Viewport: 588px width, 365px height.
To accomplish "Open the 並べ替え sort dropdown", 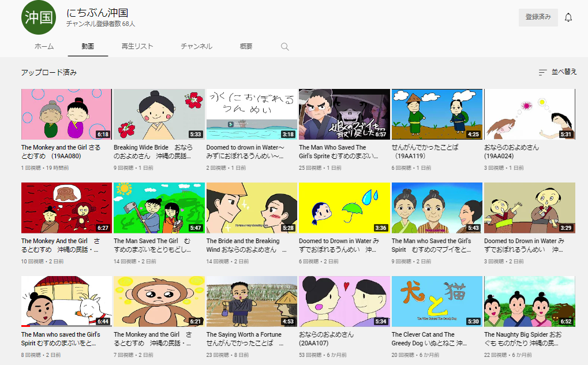I will pyautogui.click(x=557, y=72).
